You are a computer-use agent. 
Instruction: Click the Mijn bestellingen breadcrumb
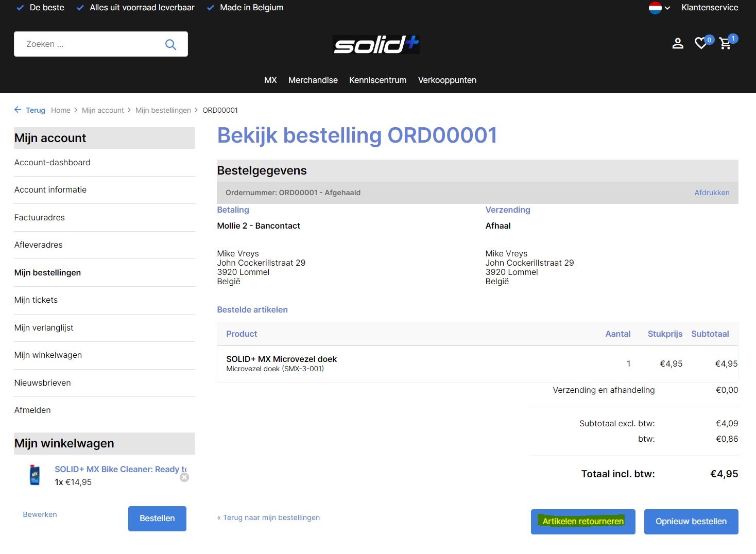[x=163, y=110]
